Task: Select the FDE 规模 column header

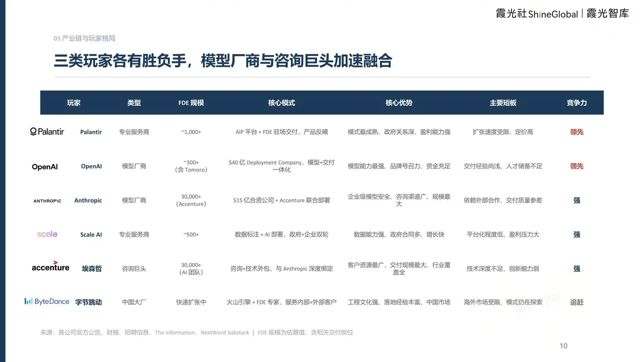Action: pyautogui.click(x=191, y=103)
